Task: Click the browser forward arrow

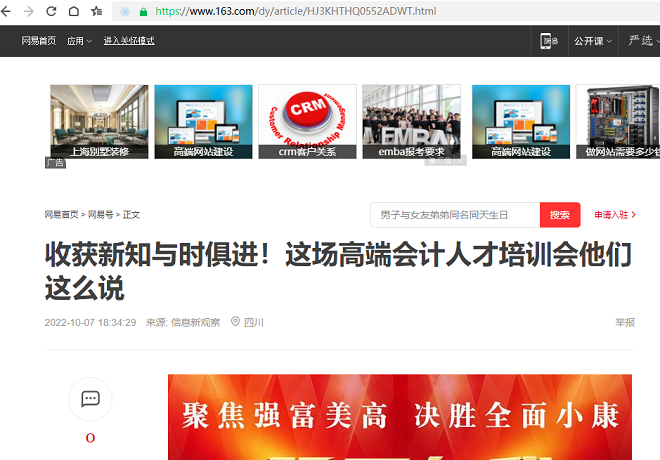Action: [x=28, y=11]
